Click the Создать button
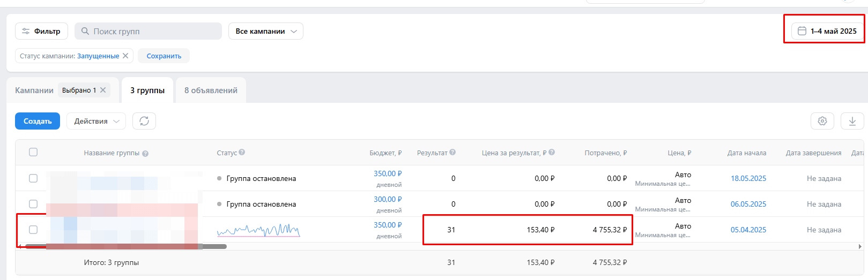868x280 pixels. (38, 121)
